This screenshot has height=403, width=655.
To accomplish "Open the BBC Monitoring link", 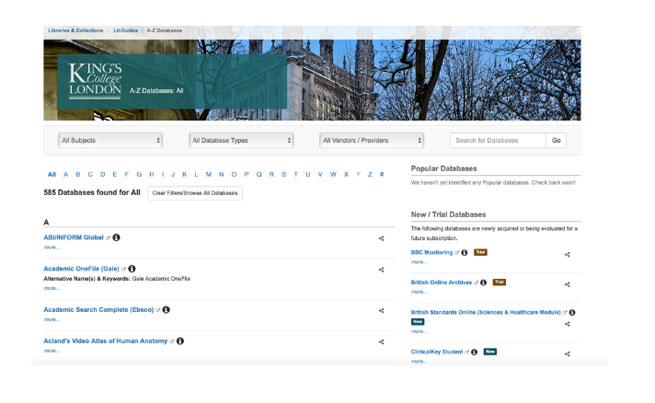I will coord(432,252).
